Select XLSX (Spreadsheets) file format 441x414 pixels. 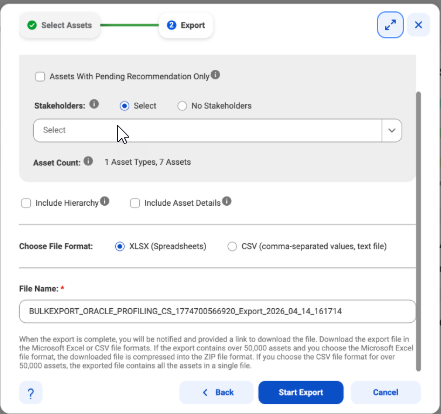120,246
